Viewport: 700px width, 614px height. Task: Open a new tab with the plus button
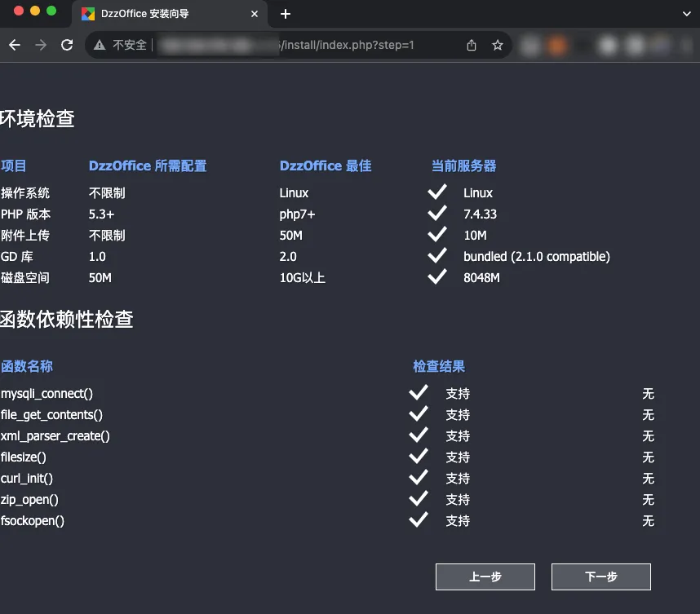[285, 14]
